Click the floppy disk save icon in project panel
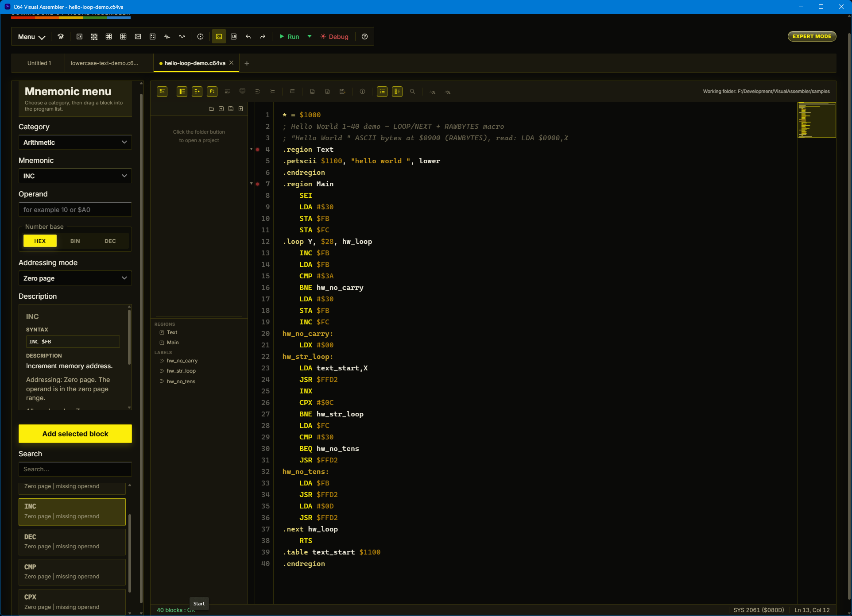 point(231,109)
